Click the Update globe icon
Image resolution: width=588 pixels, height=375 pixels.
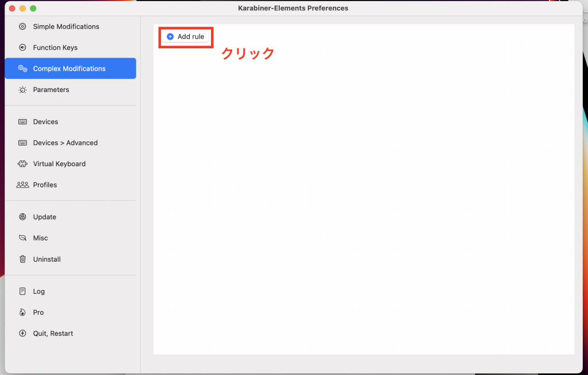22,217
